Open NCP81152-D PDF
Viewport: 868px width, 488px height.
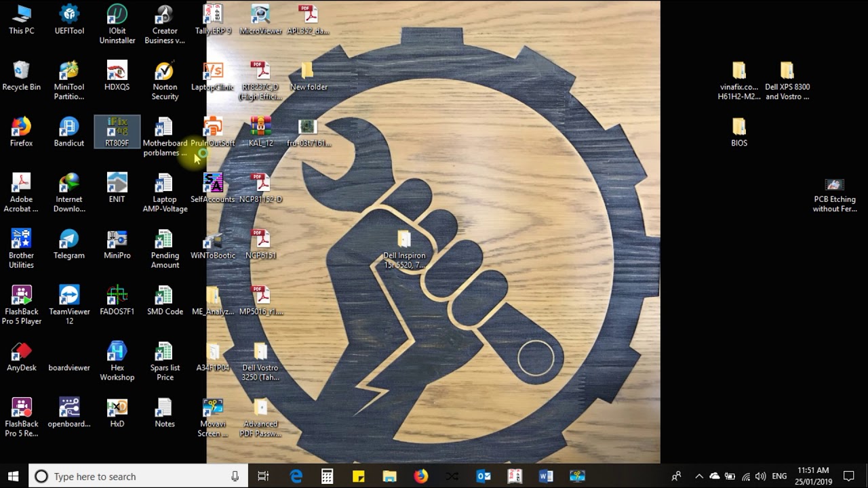(x=261, y=188)
